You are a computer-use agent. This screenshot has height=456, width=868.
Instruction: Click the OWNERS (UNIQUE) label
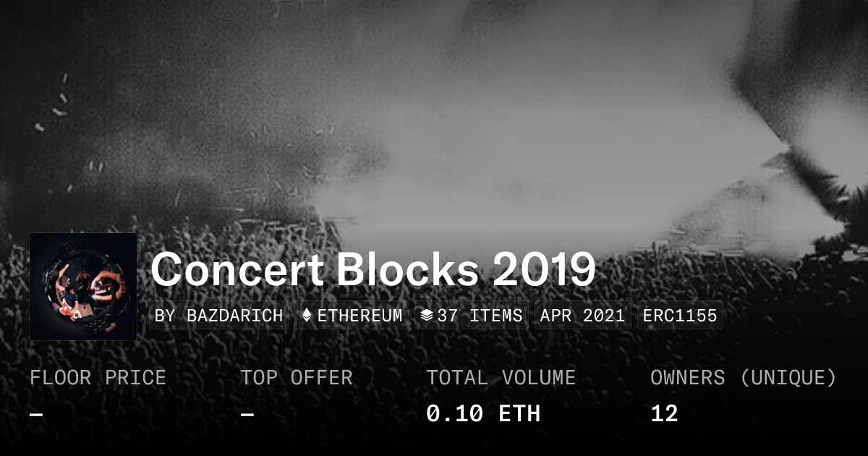743,377
